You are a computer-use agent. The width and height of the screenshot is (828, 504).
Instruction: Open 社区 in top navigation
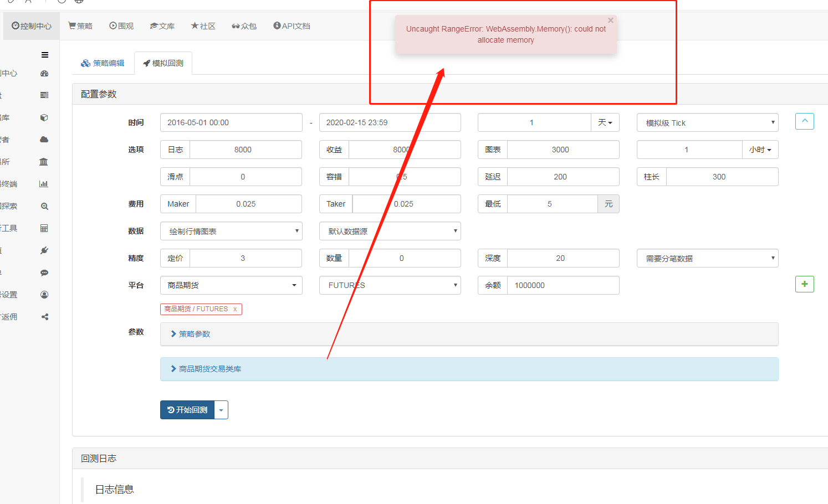coord(203,26)
